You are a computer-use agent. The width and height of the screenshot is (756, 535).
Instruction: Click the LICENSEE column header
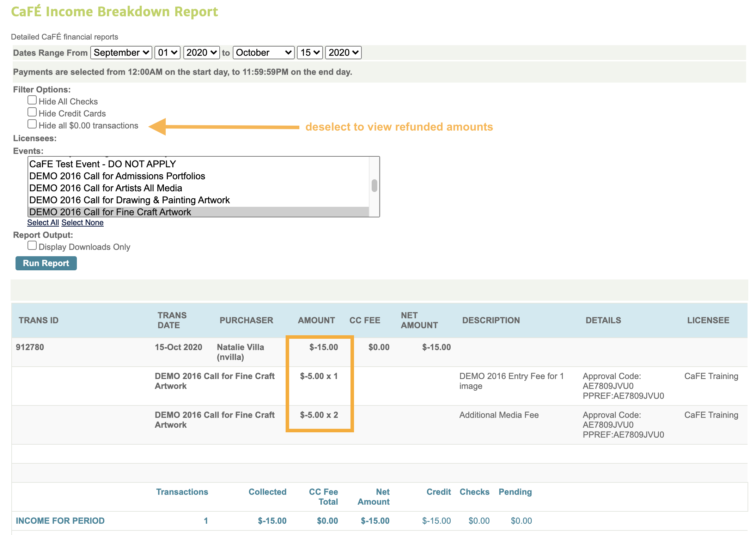coord(708,320)
